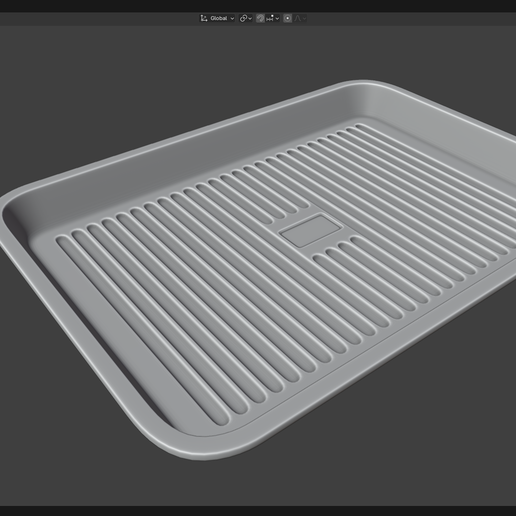
Task: Open the snap settings dropdown
Action: point(273,18)
